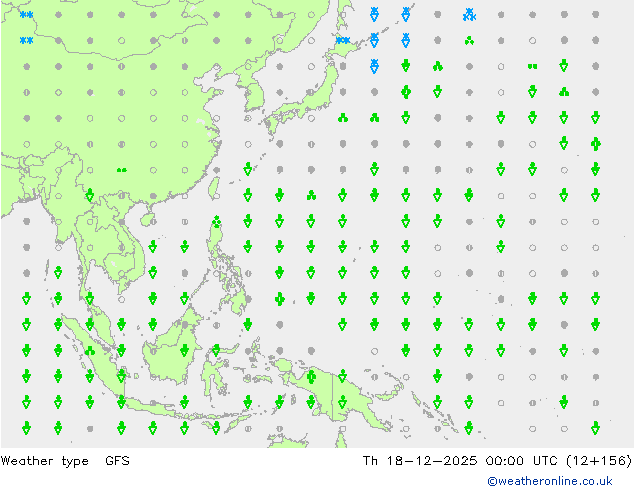The image size is (634, 490).
Task: Select the 'GFS' model label
Action: [x=117, y=460]
